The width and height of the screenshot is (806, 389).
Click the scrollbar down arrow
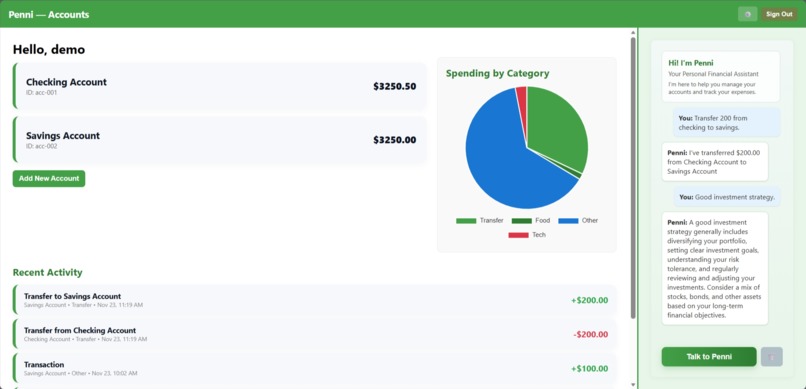click(633, 384)
